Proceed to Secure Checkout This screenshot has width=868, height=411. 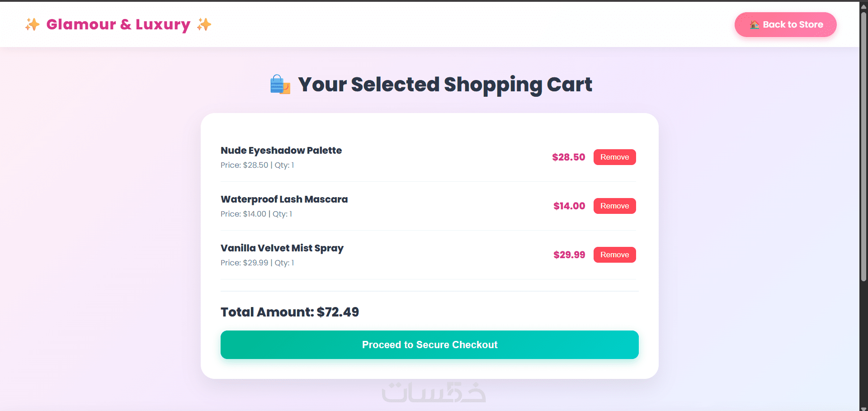coord(429,345)
